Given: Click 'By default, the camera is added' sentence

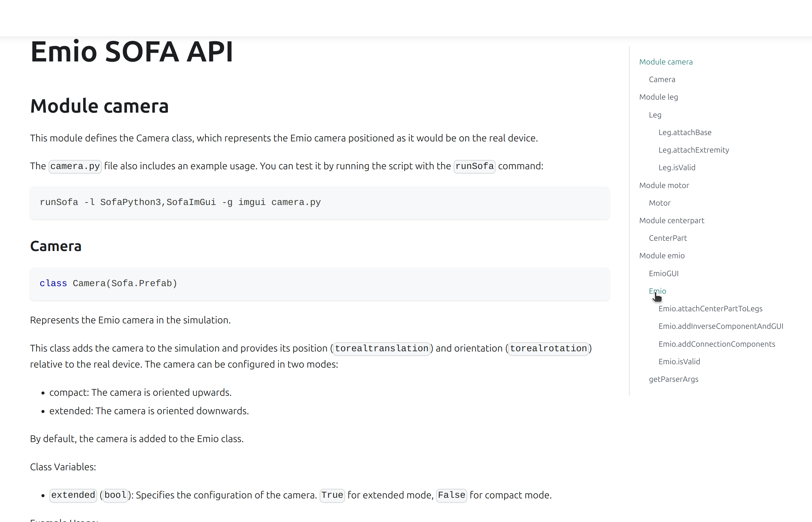Looking at the screenshot, I should [x=137, y=439].
